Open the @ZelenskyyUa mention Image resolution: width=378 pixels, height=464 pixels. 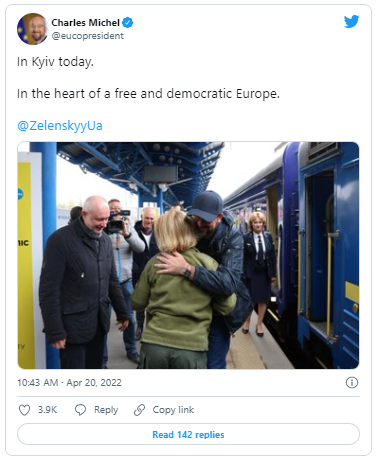click(x=60, y=126)
